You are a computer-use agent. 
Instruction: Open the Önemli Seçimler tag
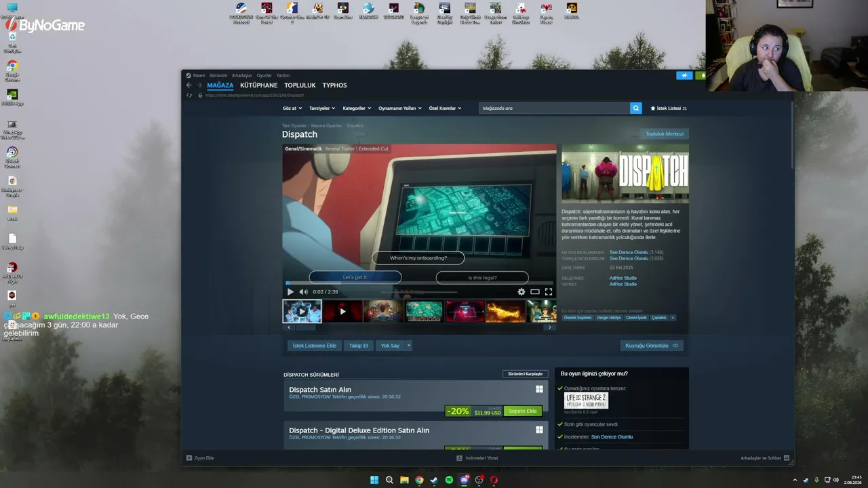coord(578,318)
